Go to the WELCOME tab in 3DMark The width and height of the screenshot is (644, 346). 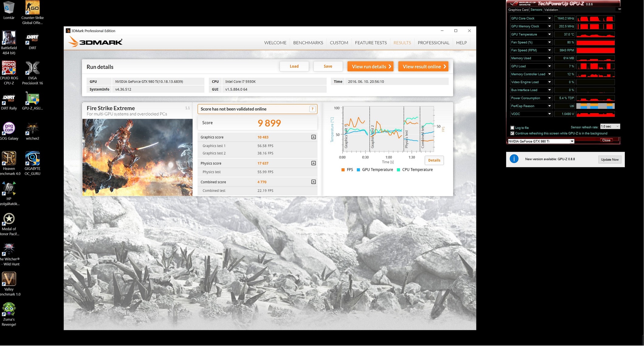pyautogui.click(x=275, y=43)
